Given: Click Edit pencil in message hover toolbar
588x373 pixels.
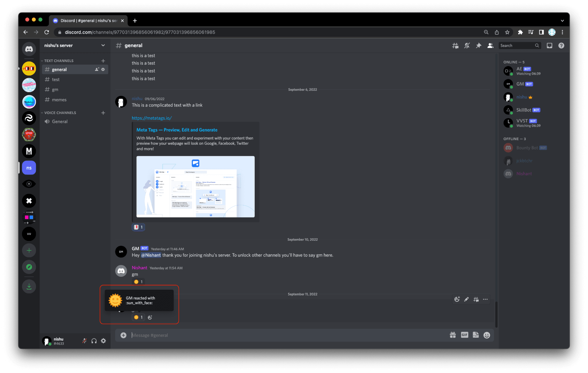Looking at the screenshot, I should point(466,299).
